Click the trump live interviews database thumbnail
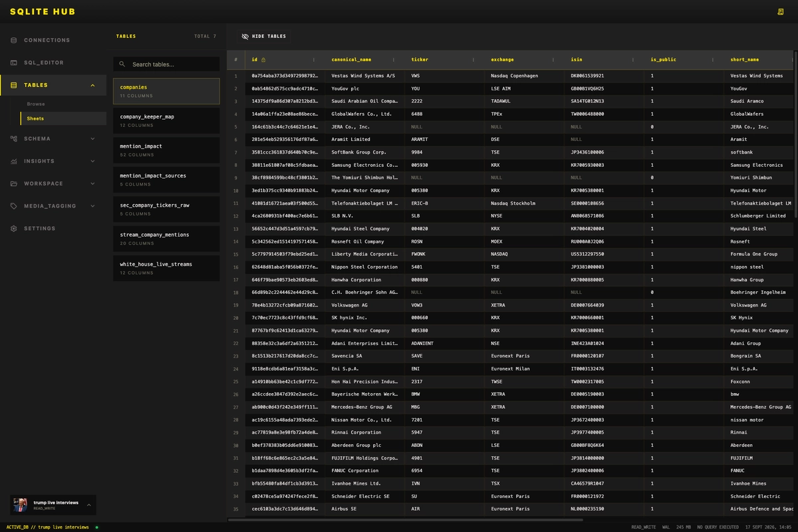The width and height of the screenshot is (798, 532). pyautogui.click(x=21, y=505)
